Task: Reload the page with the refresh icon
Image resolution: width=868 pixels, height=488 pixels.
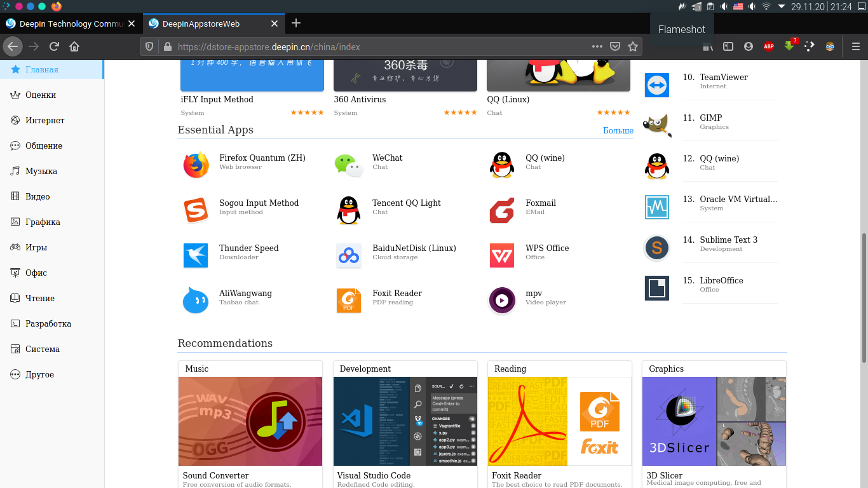Action: 55,46
